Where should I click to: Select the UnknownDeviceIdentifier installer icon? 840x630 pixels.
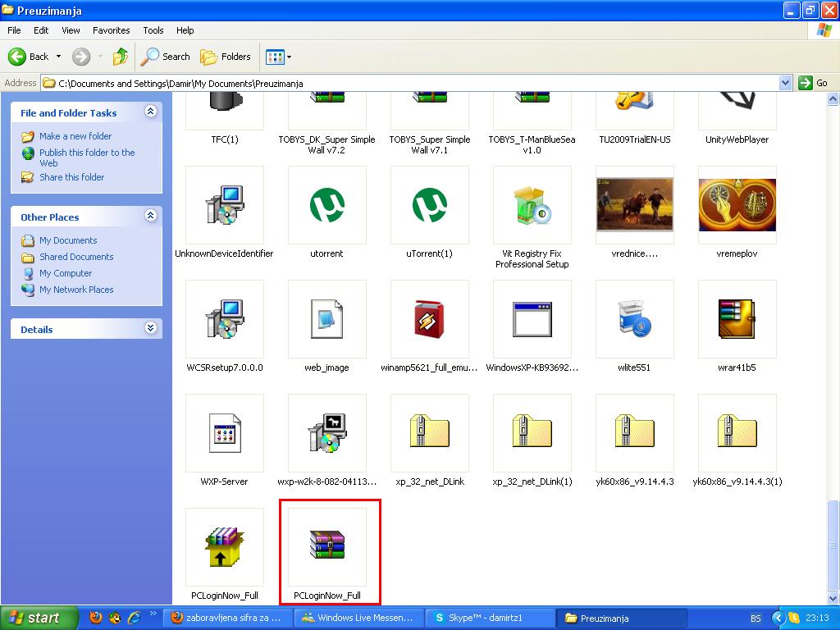pos(225,204)
